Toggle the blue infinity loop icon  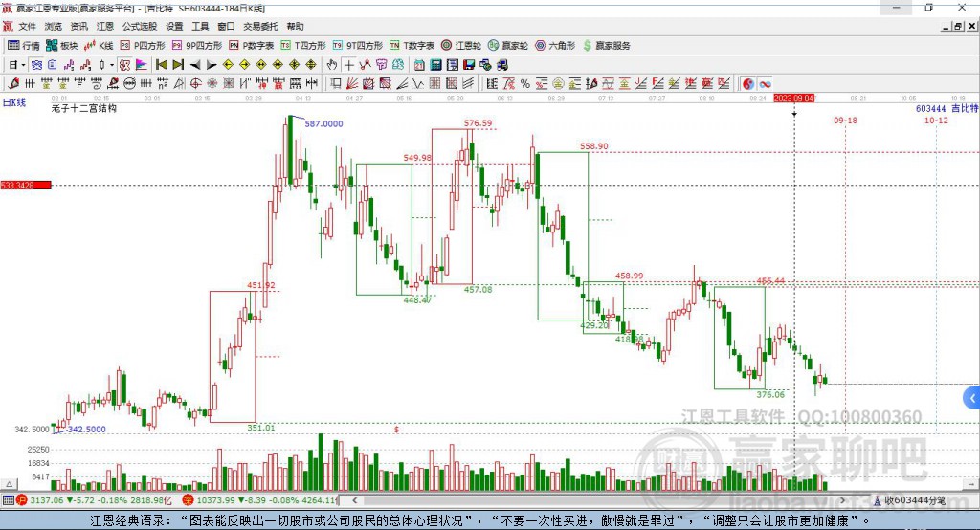click(x=765, y=84)
